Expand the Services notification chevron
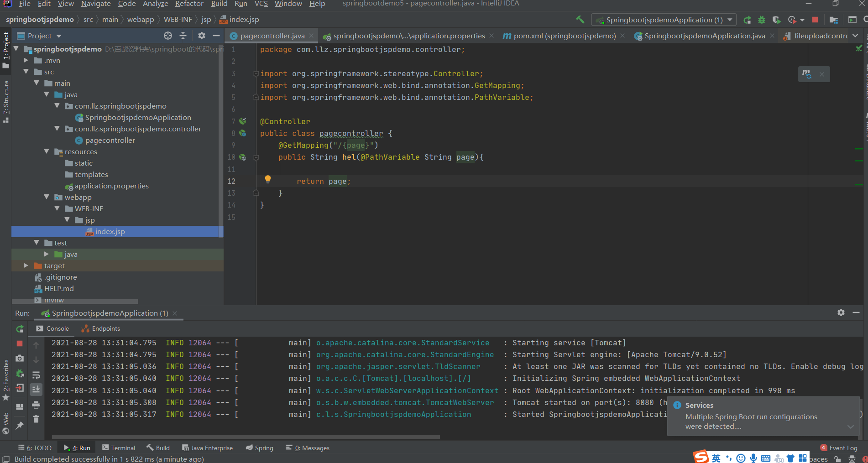 [851, 427]
